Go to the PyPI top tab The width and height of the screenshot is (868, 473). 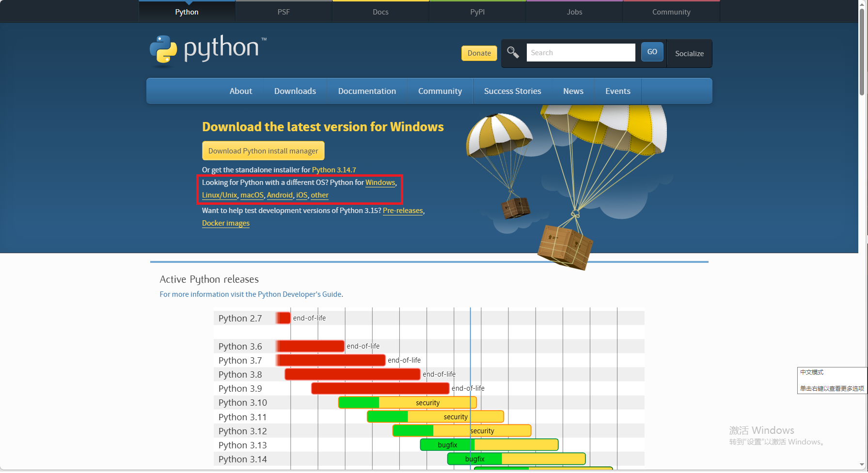tap(477, 12)
